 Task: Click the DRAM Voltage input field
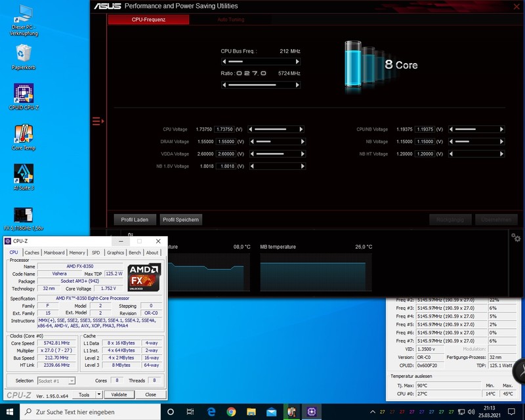226,142
